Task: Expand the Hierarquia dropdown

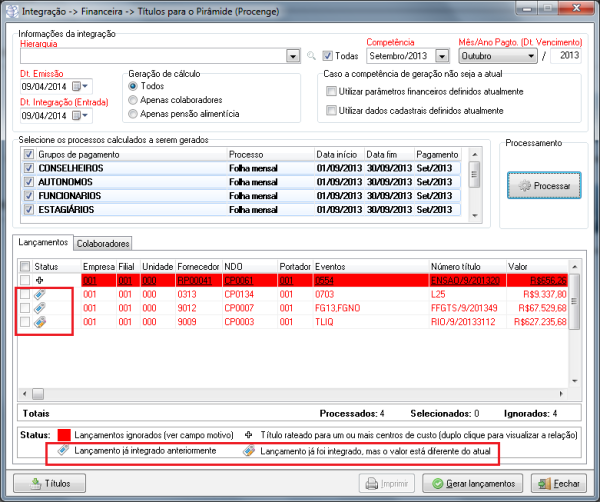Action: point(293,56)
